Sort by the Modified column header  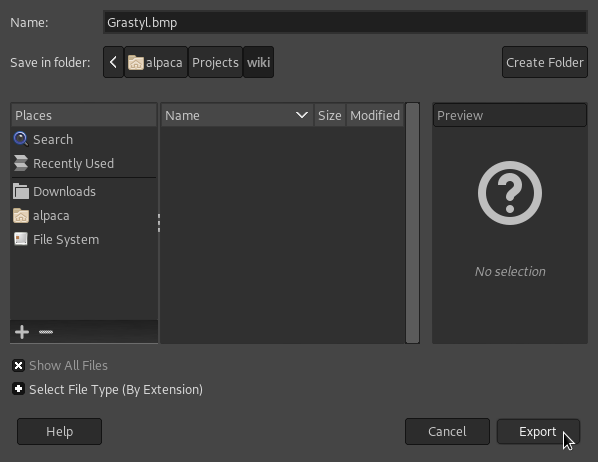(375, 115)
